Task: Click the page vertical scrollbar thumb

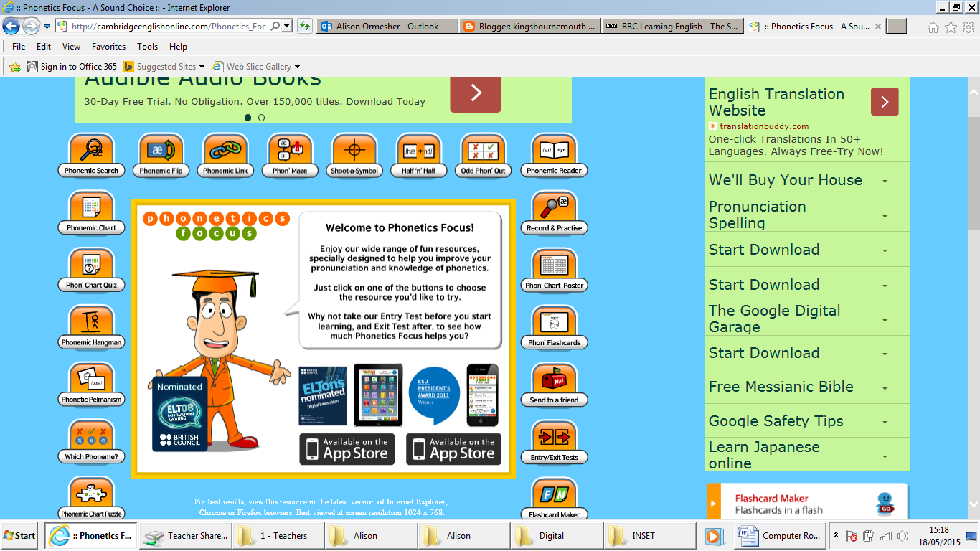Action: click(x=974, y=173)
